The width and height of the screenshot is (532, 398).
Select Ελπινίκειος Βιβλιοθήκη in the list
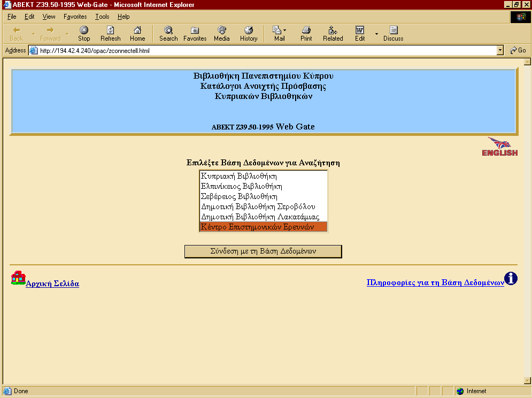(263, 186)
